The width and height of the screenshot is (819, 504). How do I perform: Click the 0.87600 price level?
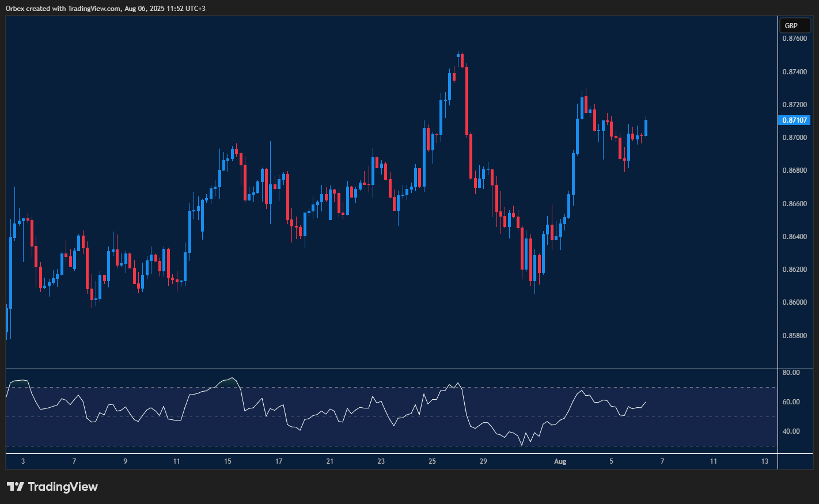click(796, 39)
